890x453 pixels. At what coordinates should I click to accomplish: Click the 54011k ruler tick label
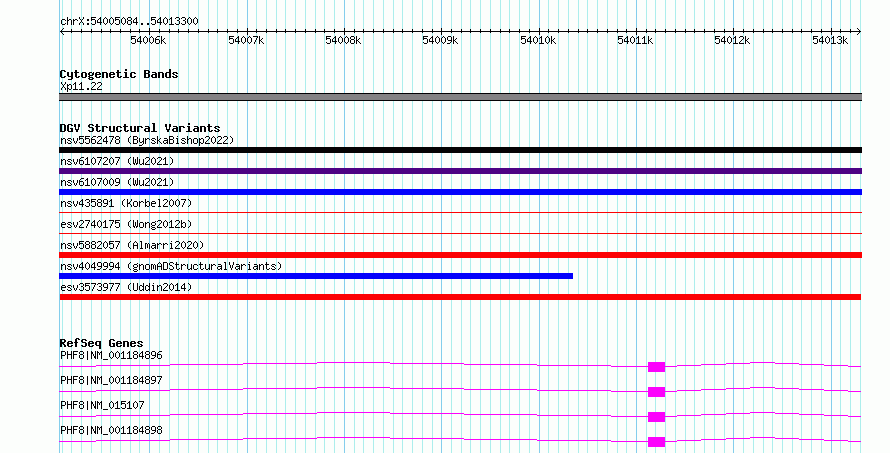coord(636,40)
